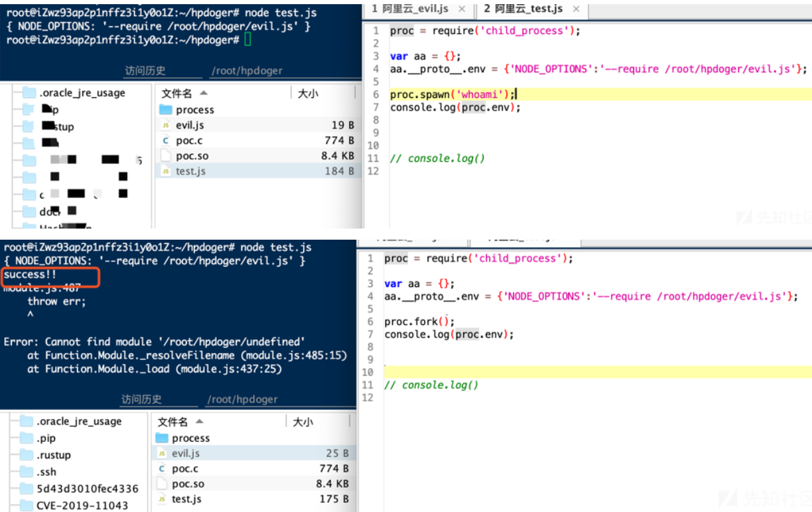Image resolution: width=812 pixels, height=512 pixels.
Task: Click the JS icon of test.js 175 B
Action: (161, 499)
